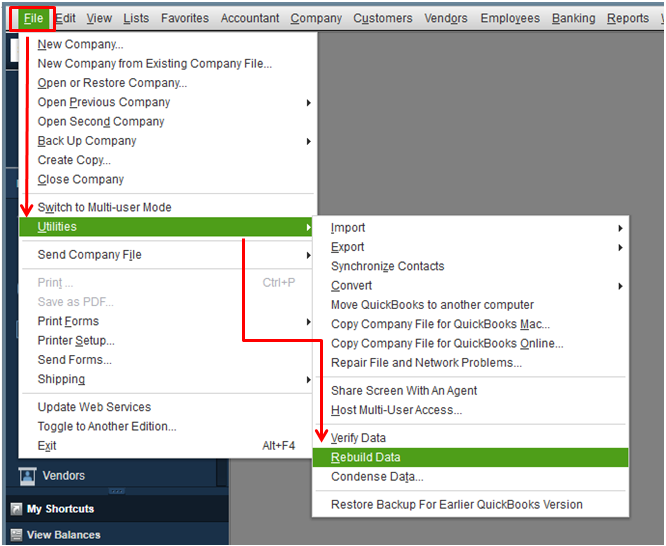
Task: Expand Back Up Company submenu arrow
Action: pyautogui.click(x=309, y=141)
